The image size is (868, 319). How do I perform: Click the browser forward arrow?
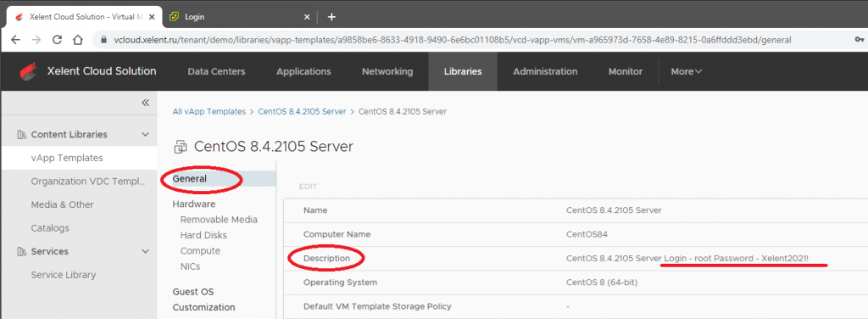click(x=36, y=40)
